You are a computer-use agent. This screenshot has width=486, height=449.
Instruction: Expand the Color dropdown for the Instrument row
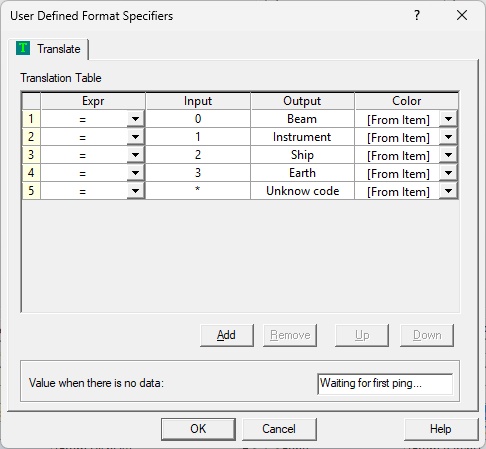pos(448,137)
